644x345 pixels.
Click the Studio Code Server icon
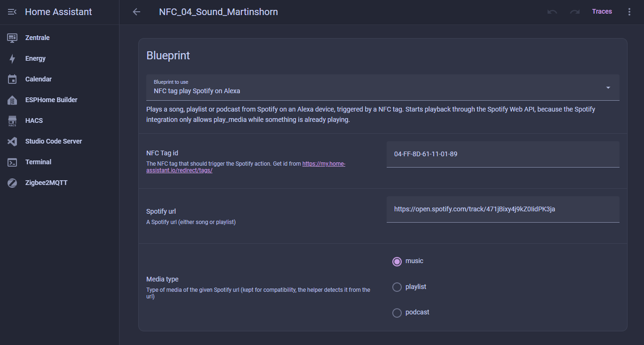coord(12,141)
